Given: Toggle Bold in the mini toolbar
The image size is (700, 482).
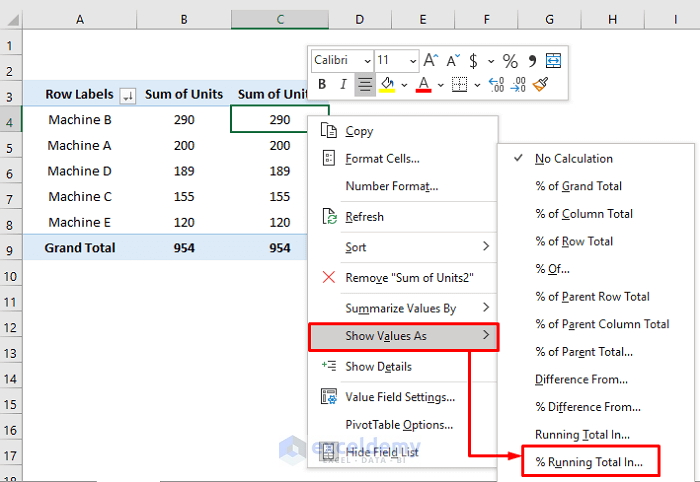Looking at the screenshot, I should pyautogui.click(x=322, y=84).
